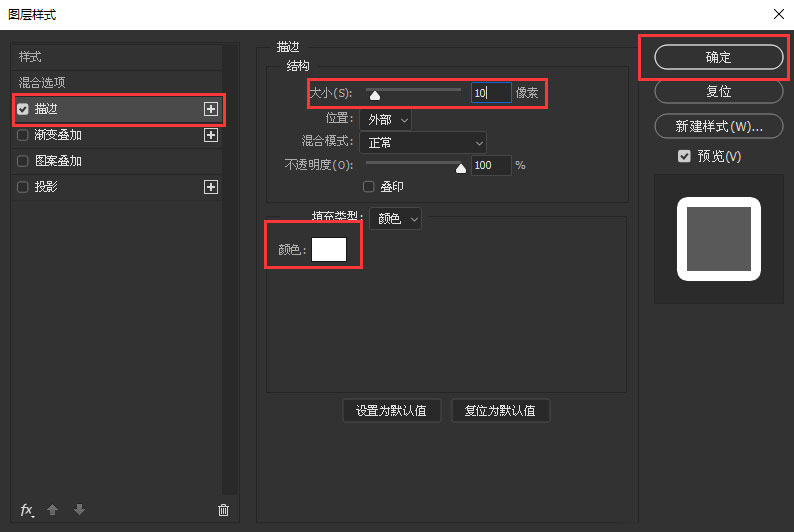This screenshot has width=794, height=532.
Task: Click 复位为默认值 button
Action: tap(500, 411)
